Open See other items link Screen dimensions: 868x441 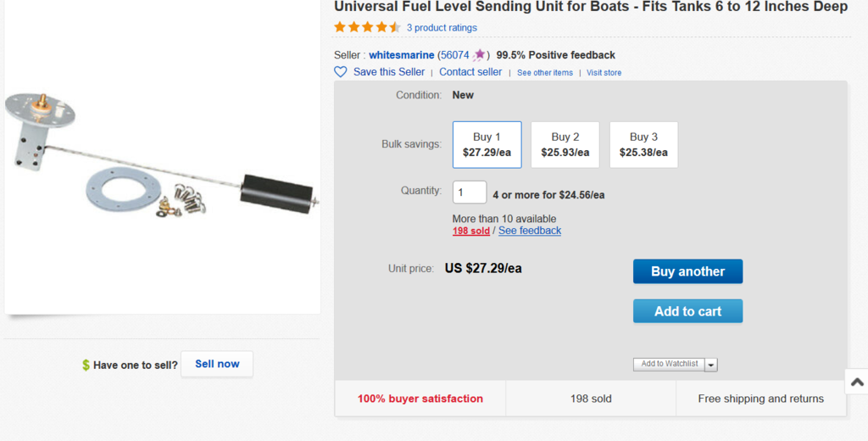(545, 73)
